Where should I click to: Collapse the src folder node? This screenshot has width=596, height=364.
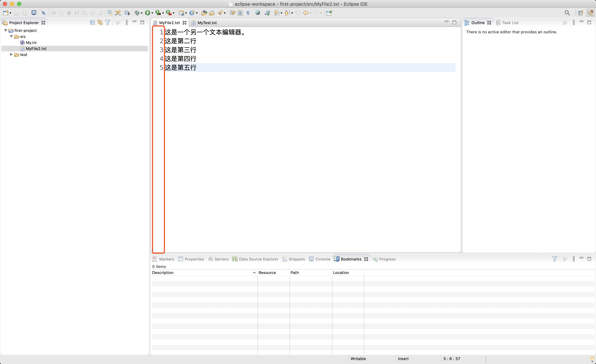click(x=11, y=36)
